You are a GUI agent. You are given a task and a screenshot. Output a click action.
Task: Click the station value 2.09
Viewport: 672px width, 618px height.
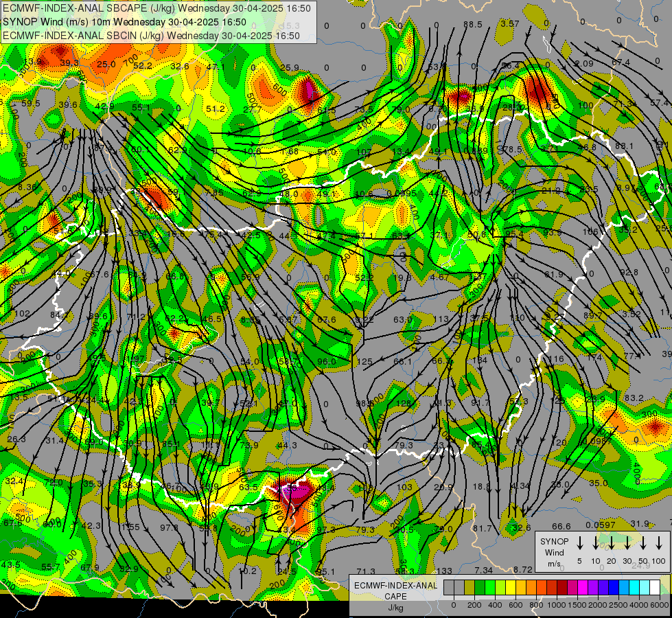584,63
